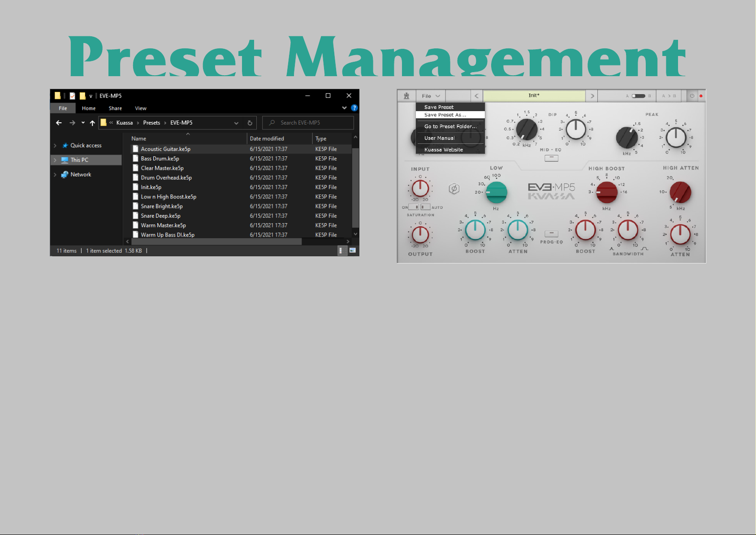Screen dimensions: 756x535
Task: Click the search magnifier icon
Action: pyautogui.click(x=272, y=123)
